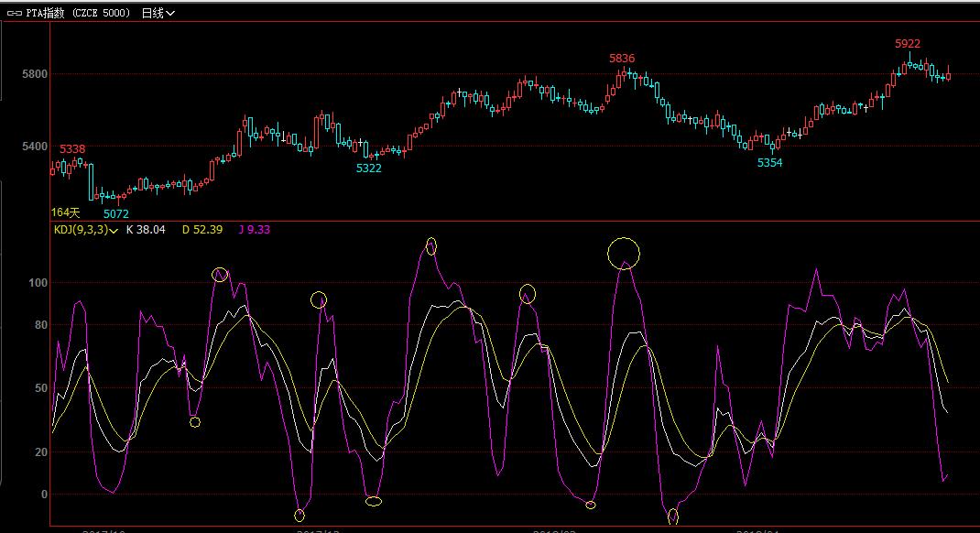Click the 5400 price axis label
The width and height of the screenshot is (980, 533).
[35, 147]
